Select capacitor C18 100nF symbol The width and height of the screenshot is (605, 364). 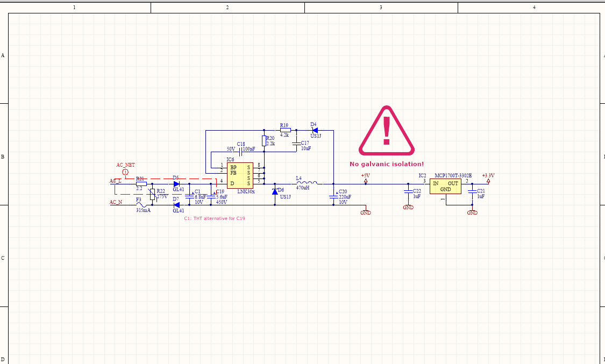240,152
